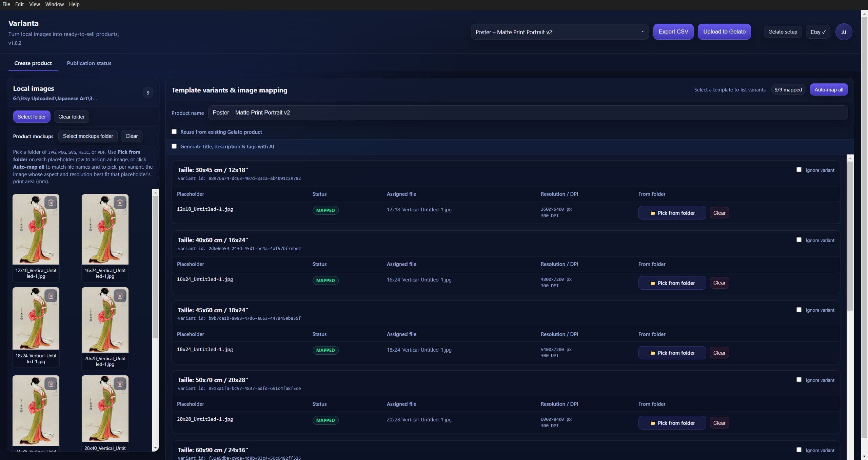
Task: Click the Etsy ✓ connection button
Action: pyautogui.click(x=818, y=32)
